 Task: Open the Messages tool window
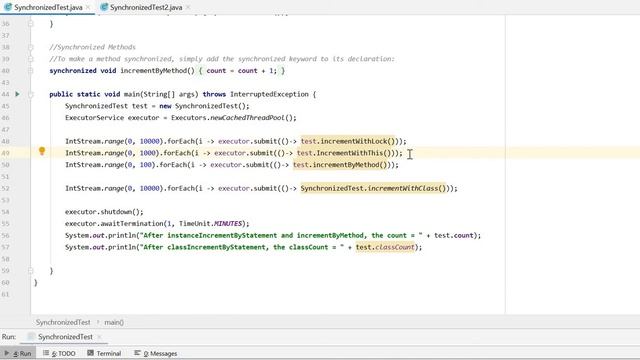156,353
